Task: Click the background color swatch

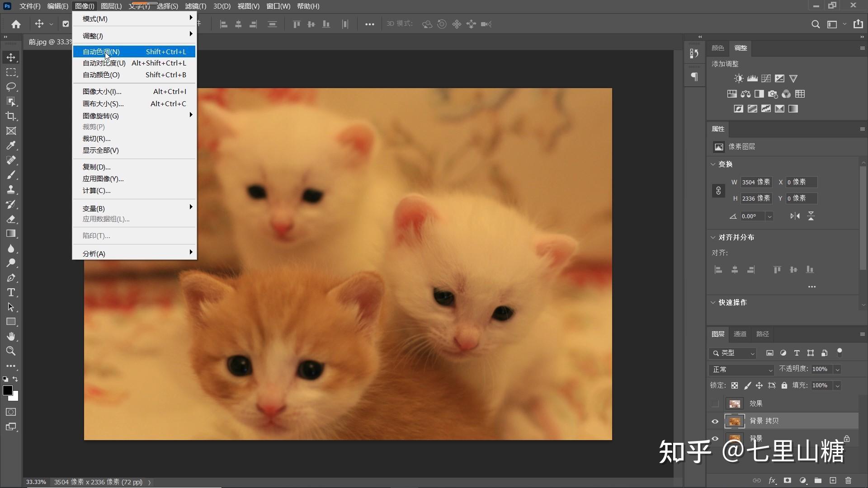Action: 15,397
